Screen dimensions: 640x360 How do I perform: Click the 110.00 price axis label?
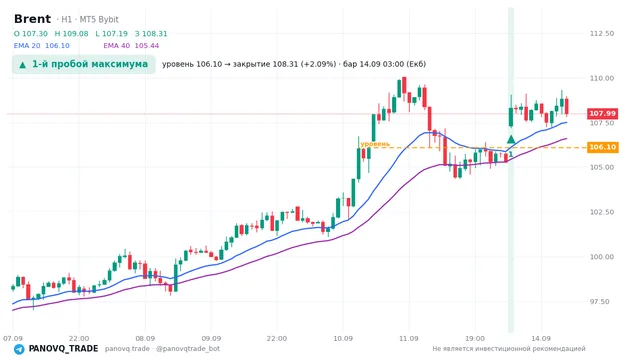602,78
